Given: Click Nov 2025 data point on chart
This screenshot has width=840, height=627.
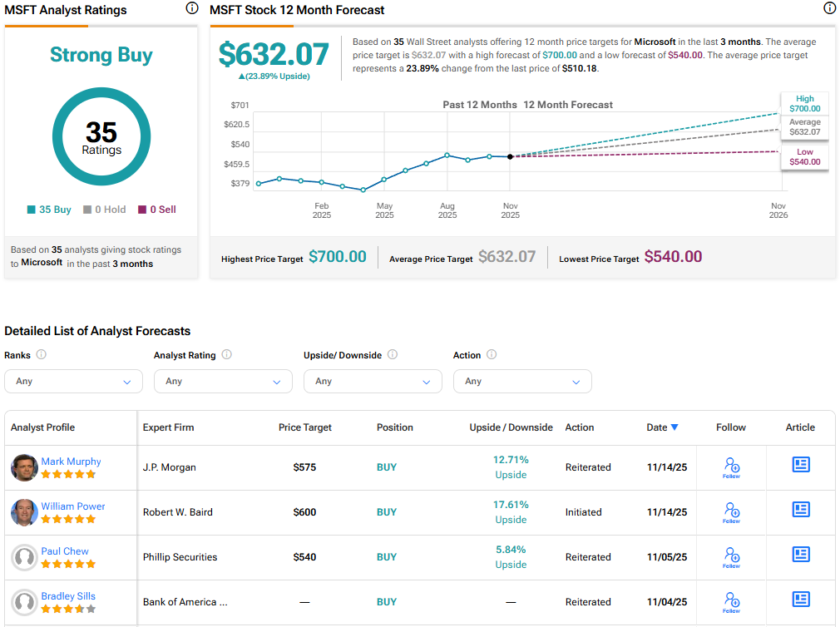Looking at the screenshot, I should (x=510, y=156).
